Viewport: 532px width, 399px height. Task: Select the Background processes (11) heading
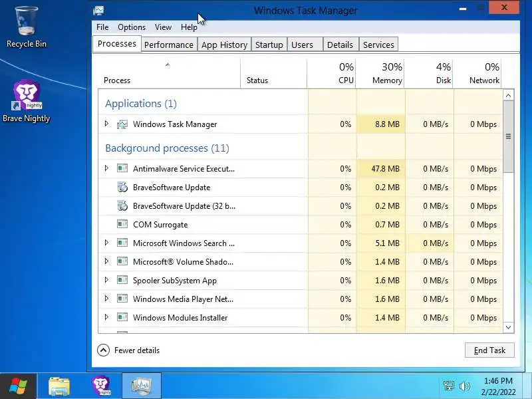pos(168,148)
